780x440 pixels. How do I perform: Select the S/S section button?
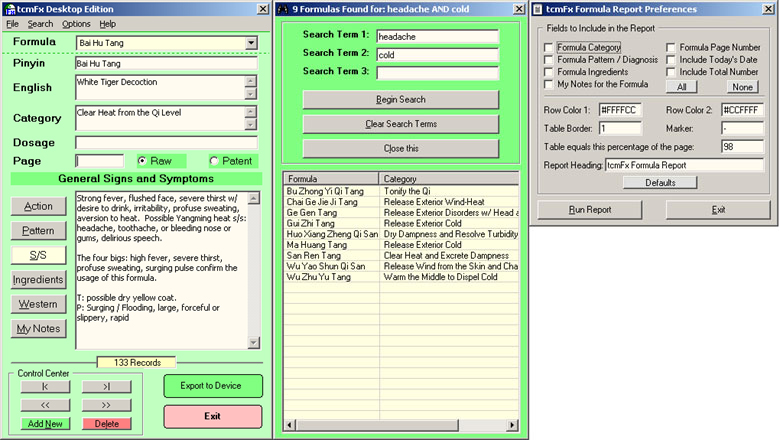click(38, 255)
